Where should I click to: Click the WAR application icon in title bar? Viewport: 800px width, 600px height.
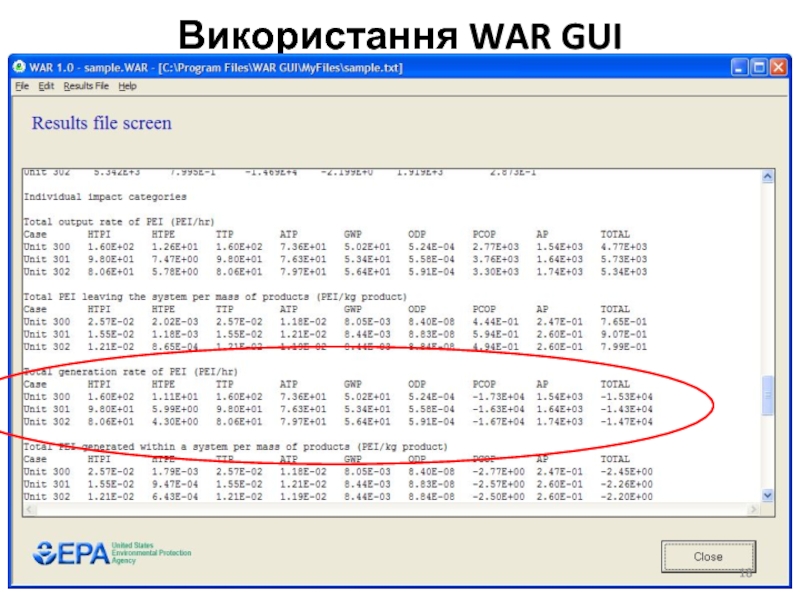tap(20, 67)
